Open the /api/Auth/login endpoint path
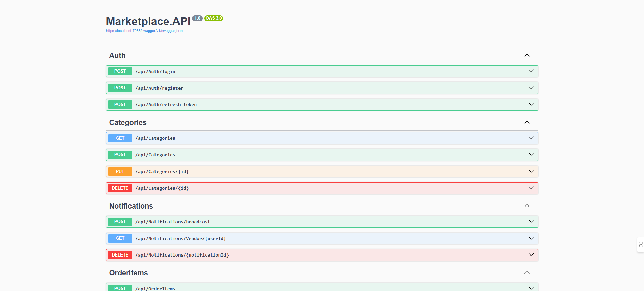 155,71
